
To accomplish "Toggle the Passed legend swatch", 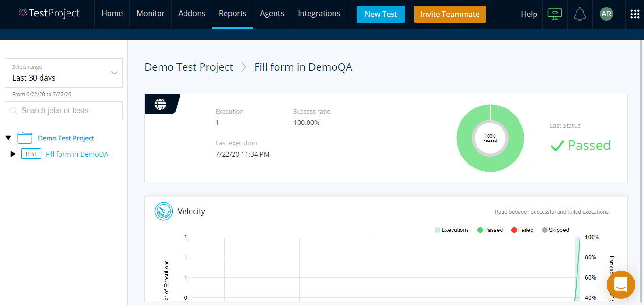I will point(480,230).
